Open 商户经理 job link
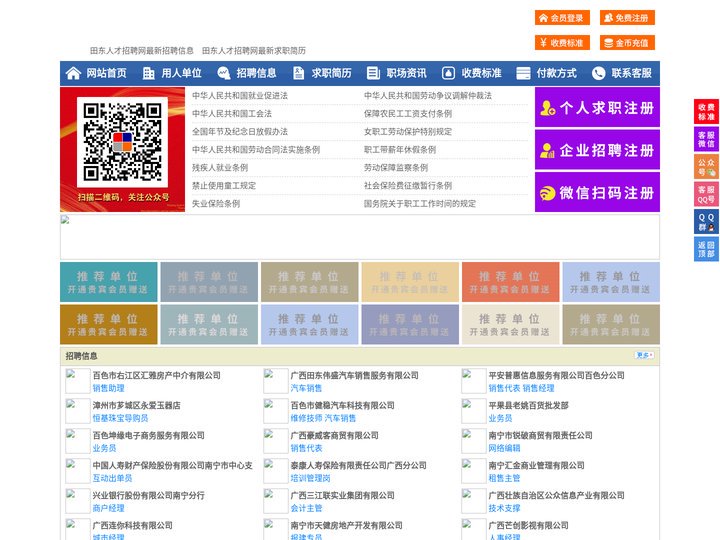 tap(108, 508)
